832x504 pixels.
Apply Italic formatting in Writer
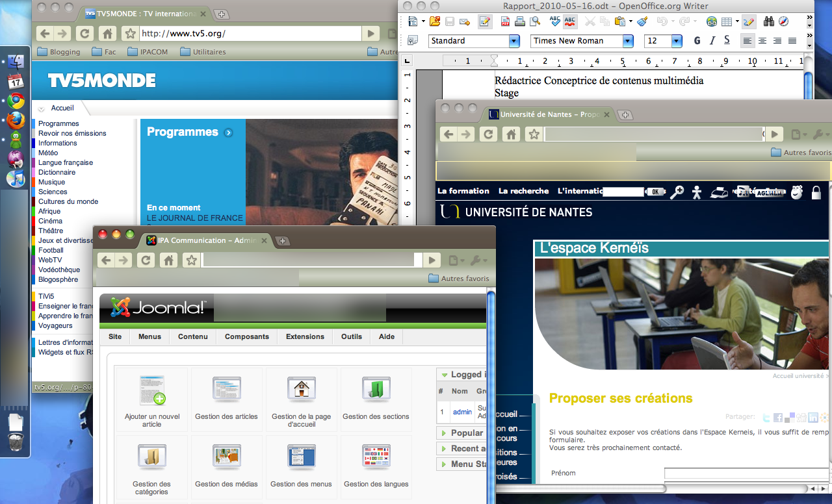712,41
